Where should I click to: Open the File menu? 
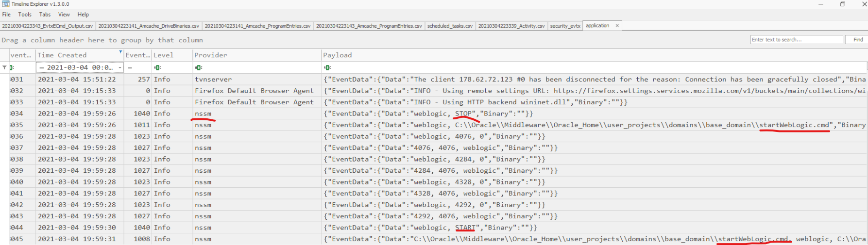coord(6,15)
